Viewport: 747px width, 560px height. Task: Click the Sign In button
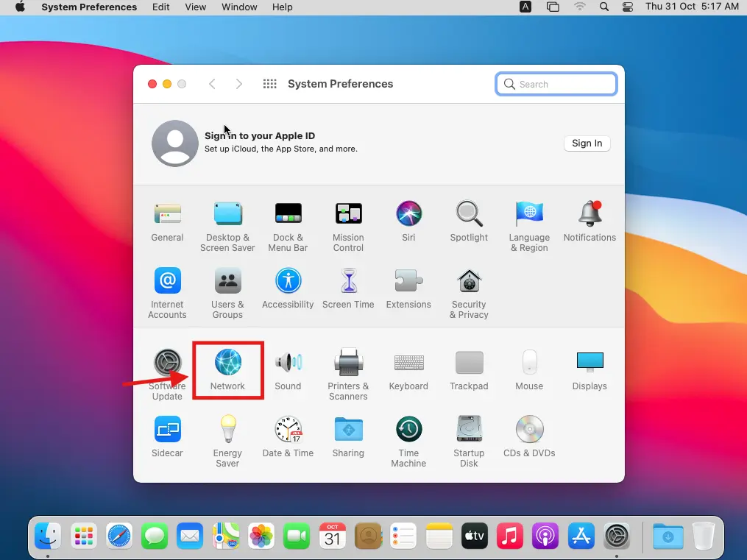tap(587, 143)
